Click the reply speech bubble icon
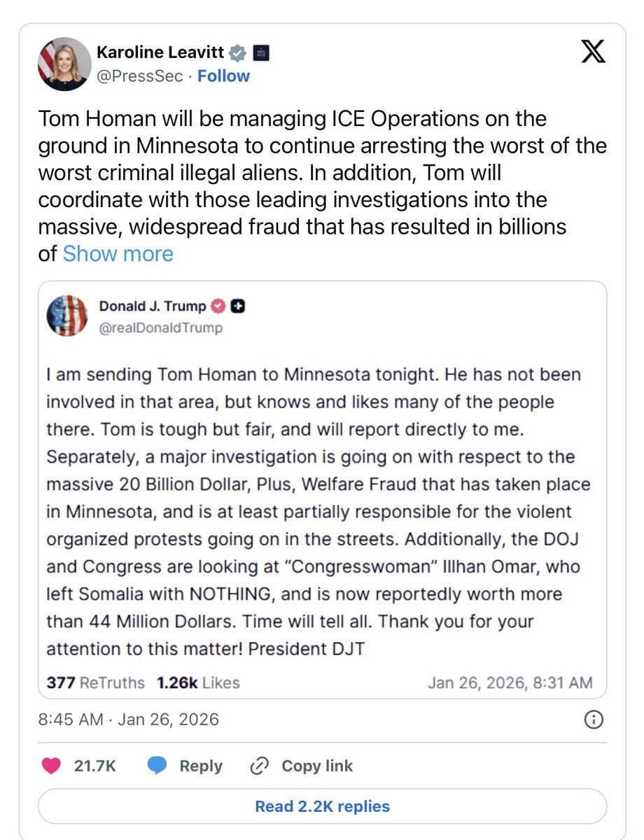This screenshot has width=644, height=840. [x=157, y=766]
